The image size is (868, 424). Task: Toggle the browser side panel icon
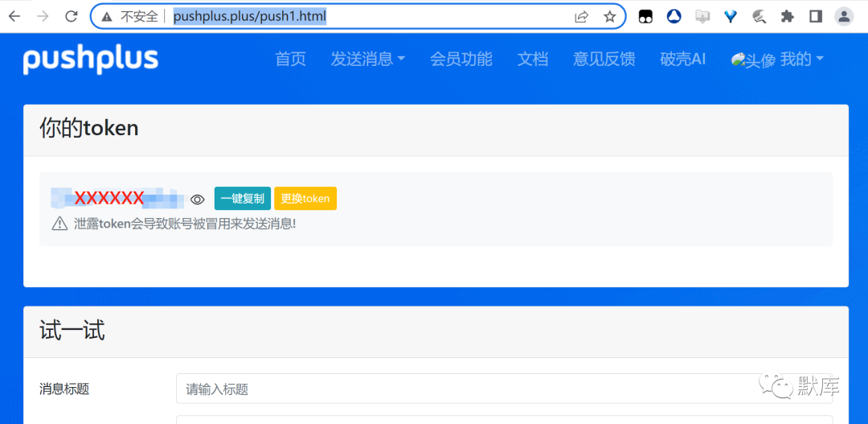[816, 17]
